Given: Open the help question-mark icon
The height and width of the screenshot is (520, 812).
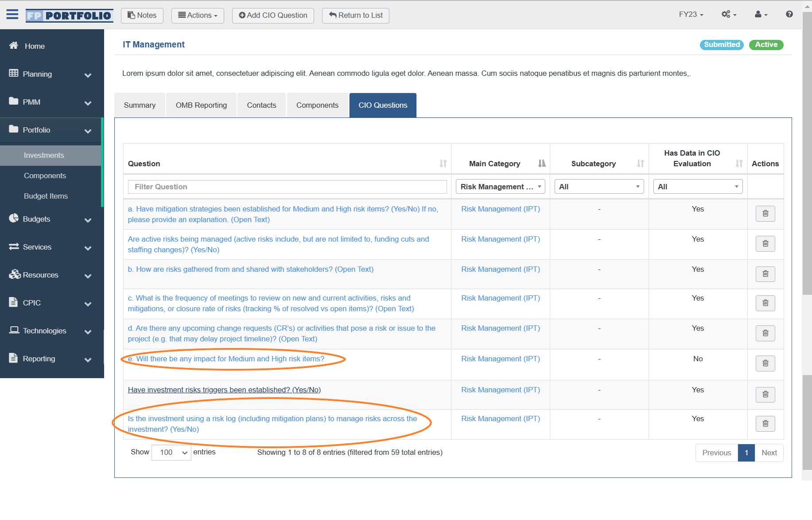Looking at the screenshot, I should (789, 14).
